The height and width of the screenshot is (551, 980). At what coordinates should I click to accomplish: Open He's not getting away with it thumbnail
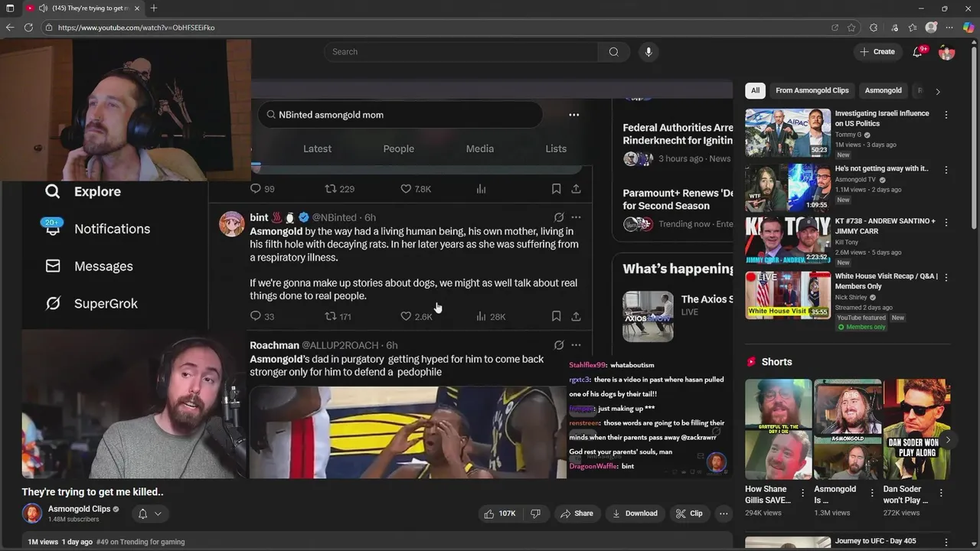click(x=788, y=187)
